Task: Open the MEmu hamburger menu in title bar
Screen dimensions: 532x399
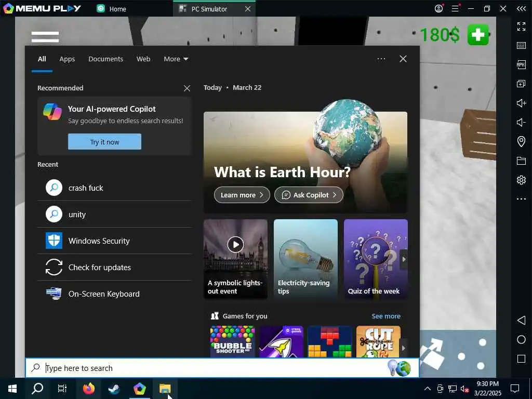Action: pos(455,8)
